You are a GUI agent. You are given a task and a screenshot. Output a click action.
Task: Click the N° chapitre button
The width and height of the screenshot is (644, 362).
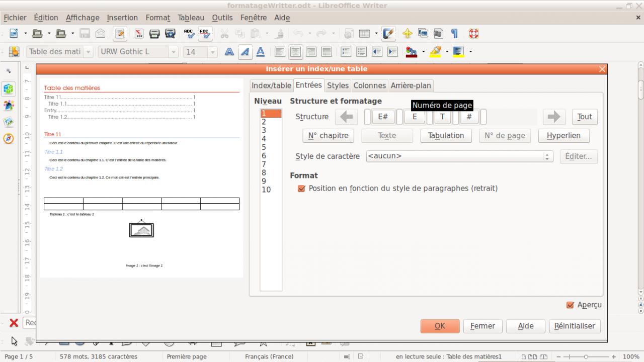[x=328, y=136]
